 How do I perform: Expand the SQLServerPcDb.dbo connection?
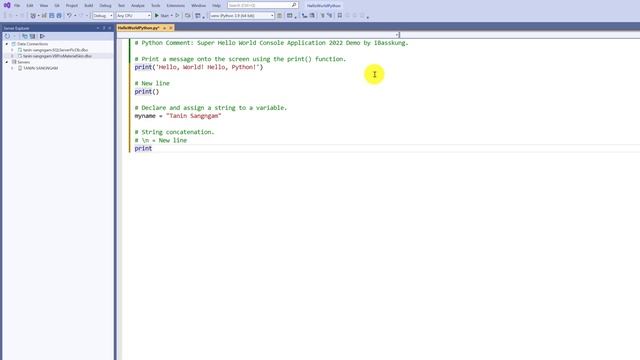pos(12,50)
